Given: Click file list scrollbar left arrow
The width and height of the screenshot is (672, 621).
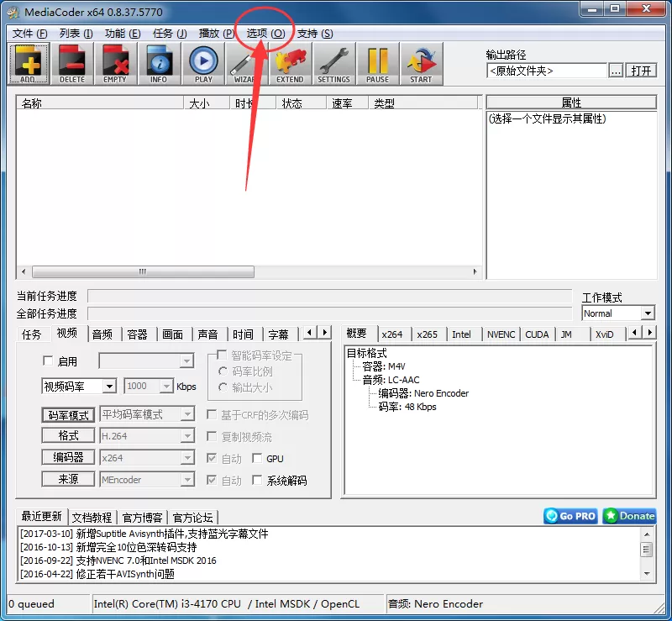Looking at the screenshot, I should [x=24, y=271].
